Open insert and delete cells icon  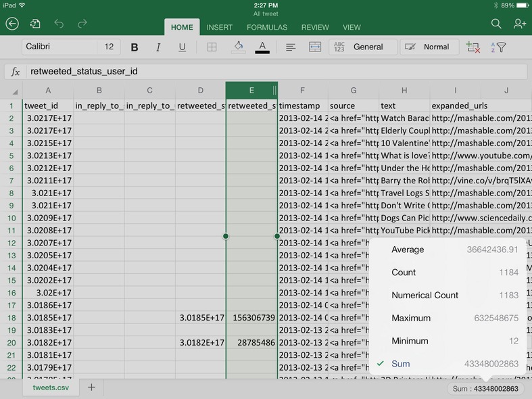(x=473, y=47)
